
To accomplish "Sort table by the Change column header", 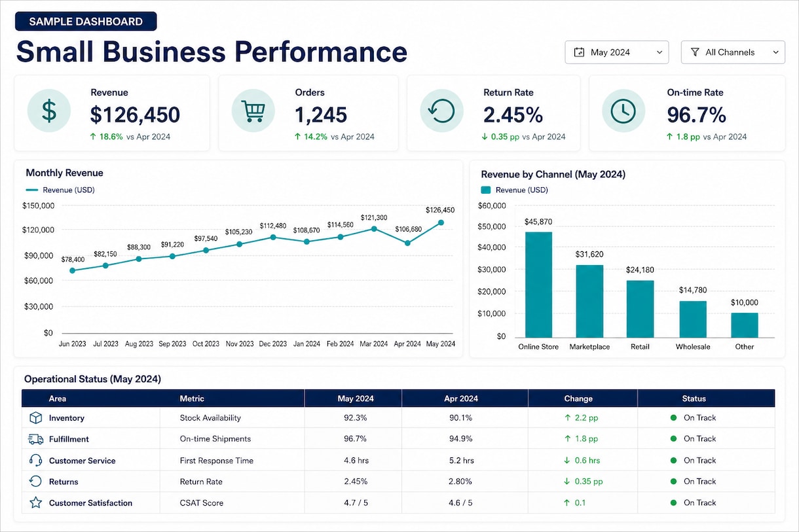I will pos(578,399).
